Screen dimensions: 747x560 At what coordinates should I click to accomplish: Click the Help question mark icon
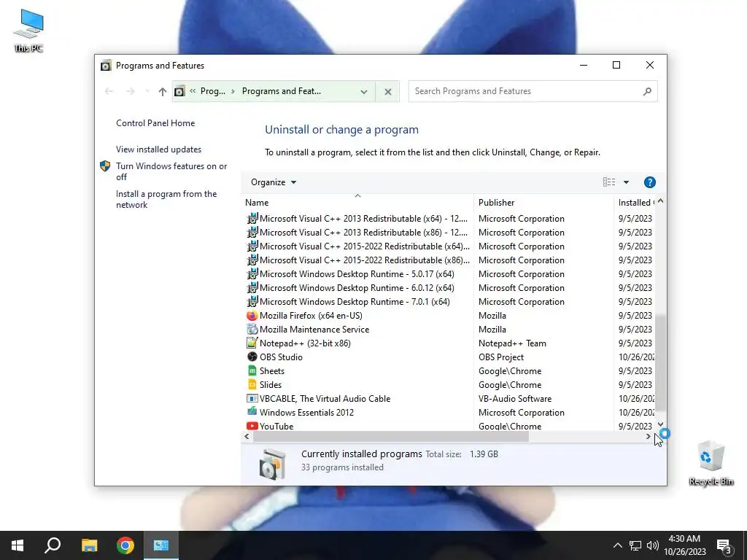coord(649,182)
